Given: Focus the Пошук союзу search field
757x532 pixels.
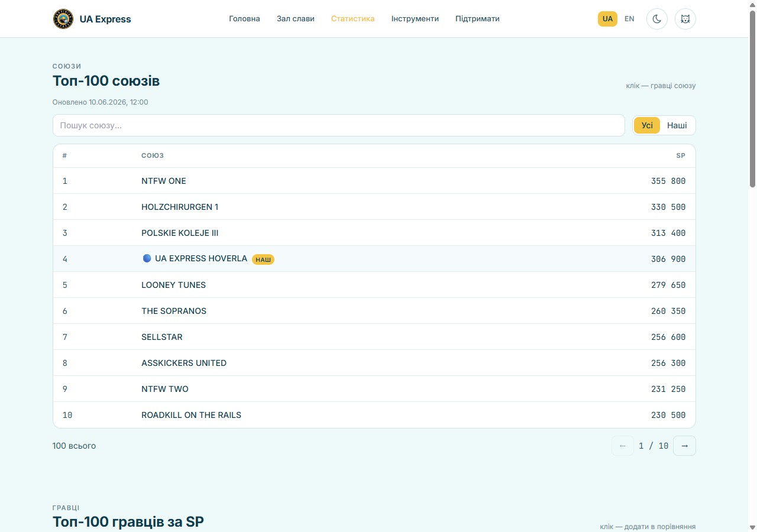Looking at the screenshot, I should (339, 125).
